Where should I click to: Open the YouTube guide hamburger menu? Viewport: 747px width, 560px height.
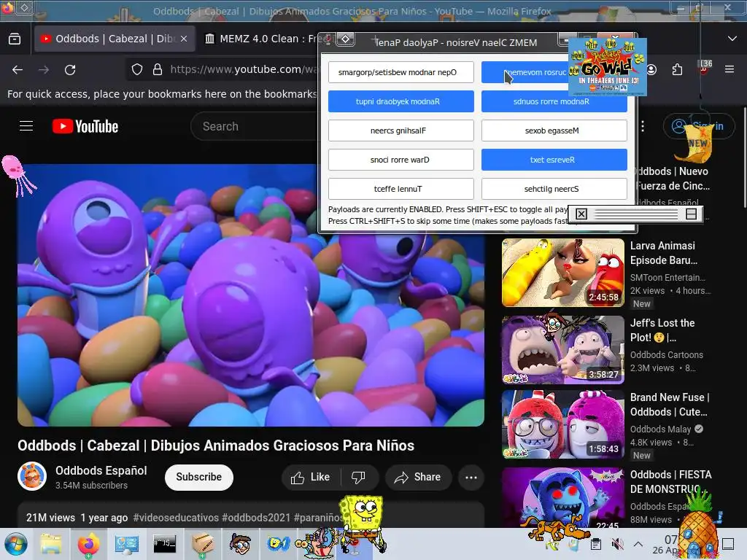click(x=26, y=126)
